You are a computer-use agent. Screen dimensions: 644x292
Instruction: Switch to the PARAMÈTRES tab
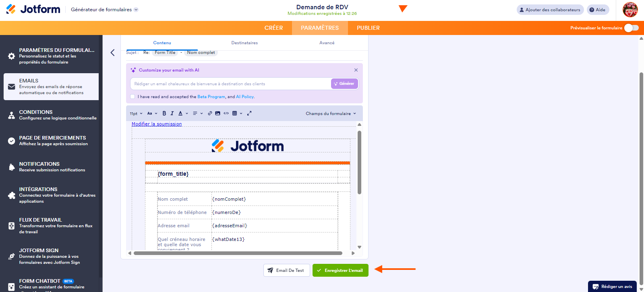pyautogui.click(x=320, y=28)
